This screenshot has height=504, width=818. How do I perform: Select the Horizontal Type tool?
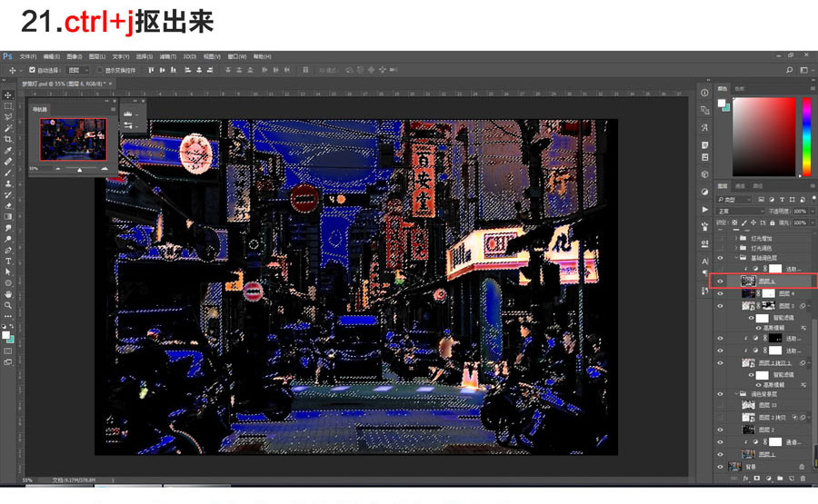[8, 262]
